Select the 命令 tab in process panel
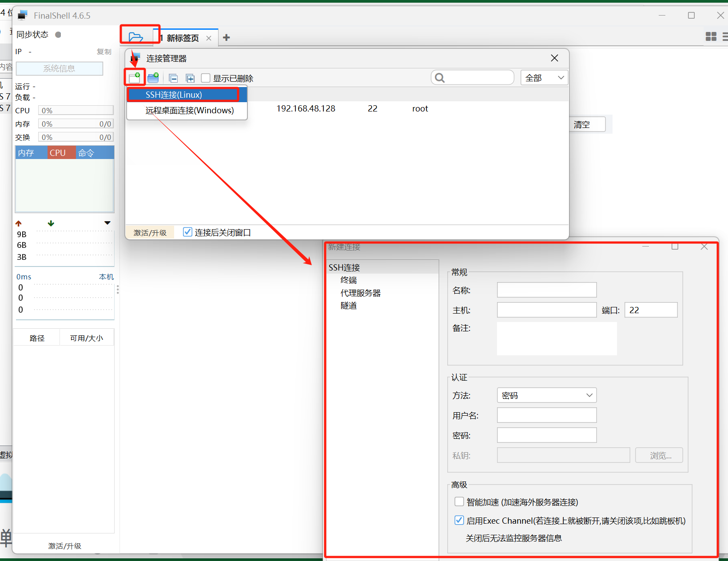The height and width of the screenshot is (561, 728). tap(95, 153)
